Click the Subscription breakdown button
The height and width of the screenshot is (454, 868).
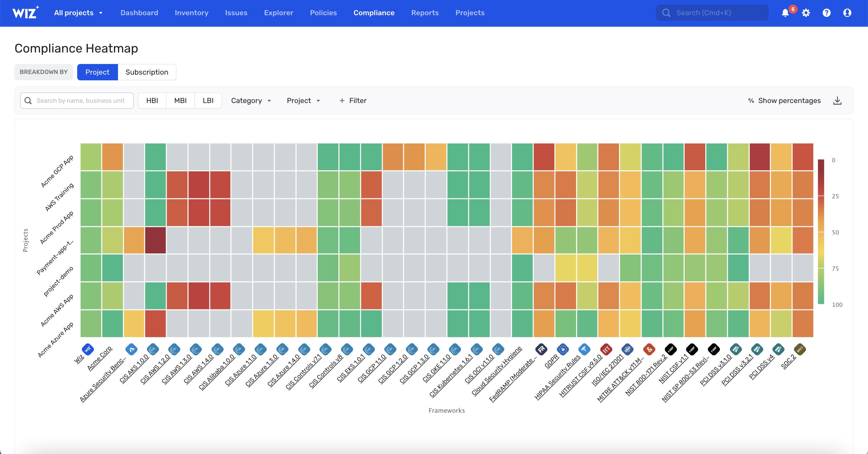tap(147, 72)
